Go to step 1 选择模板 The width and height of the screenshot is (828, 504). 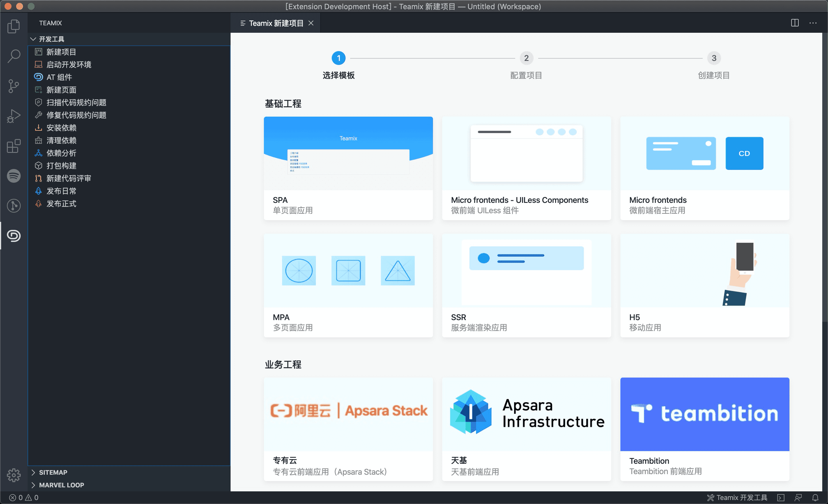coord(338,66)
